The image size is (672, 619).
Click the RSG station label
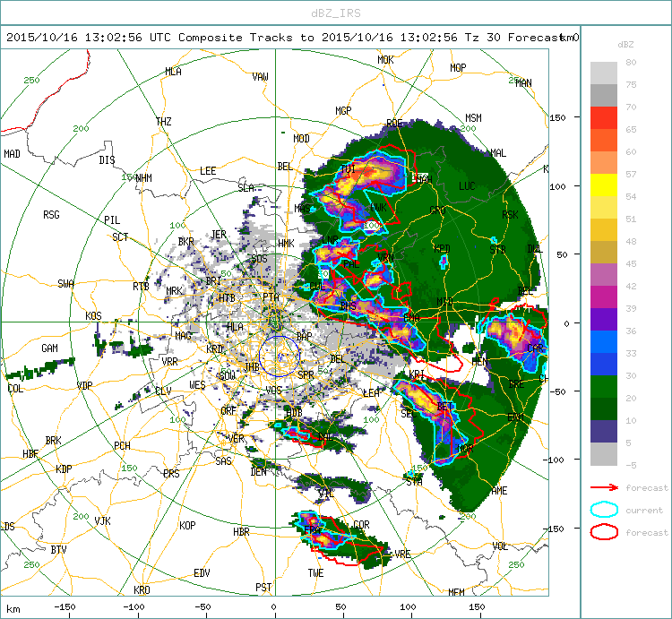[x=51, y=215]
